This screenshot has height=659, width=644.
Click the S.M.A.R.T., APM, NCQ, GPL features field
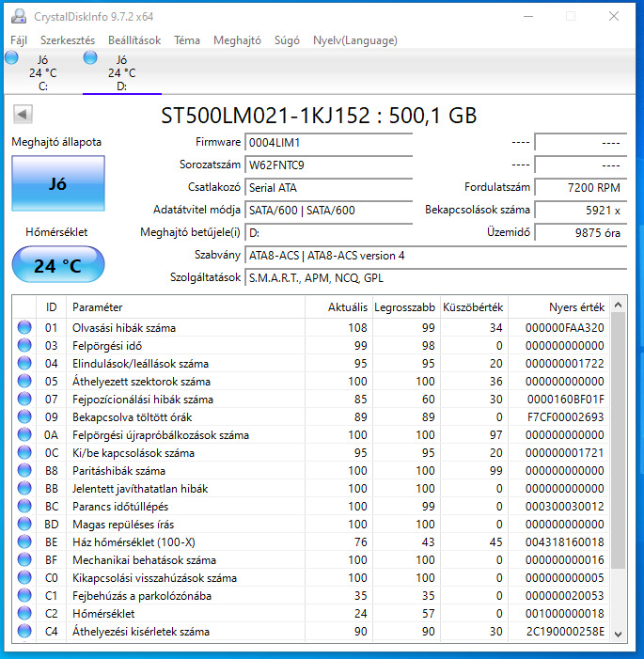(435, 278)
